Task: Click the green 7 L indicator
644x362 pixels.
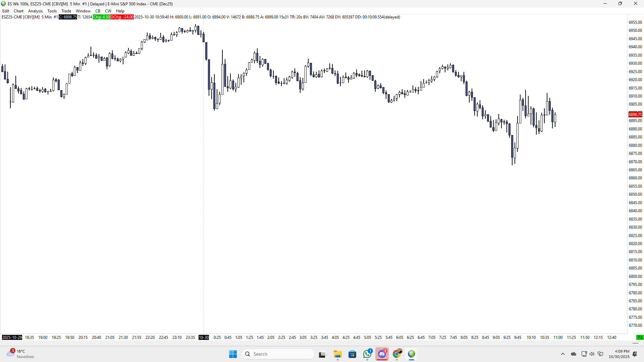Action: (x=640, y=337)
